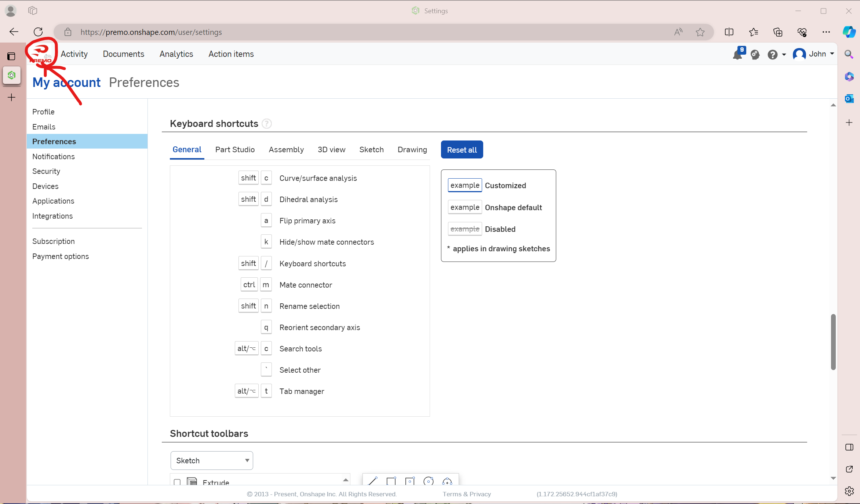Click the page vertical scrollbar thumb

[833, 341]
